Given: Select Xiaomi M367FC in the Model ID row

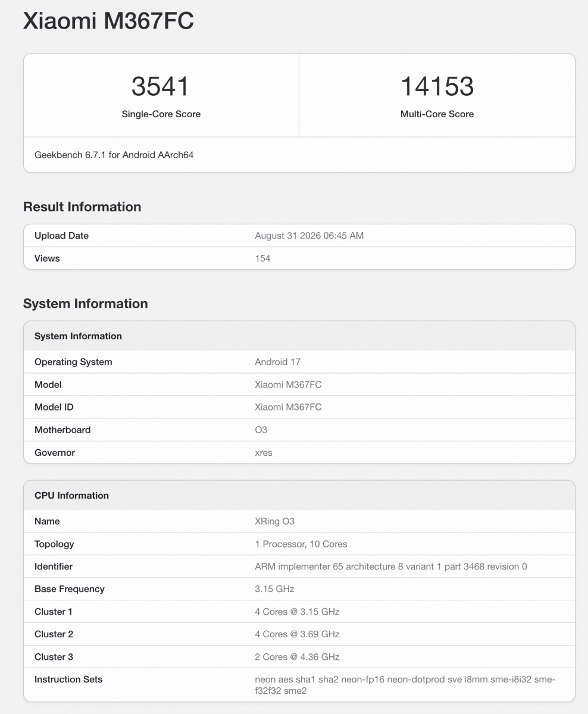Looking at the screenshot, I should [288, 407].
